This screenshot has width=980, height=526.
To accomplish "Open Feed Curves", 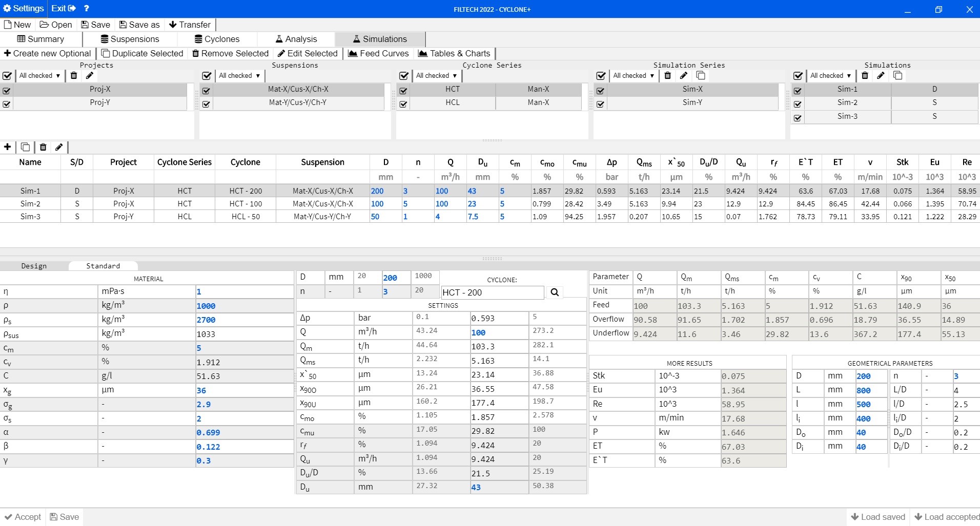I will click(x=378, y=53).
